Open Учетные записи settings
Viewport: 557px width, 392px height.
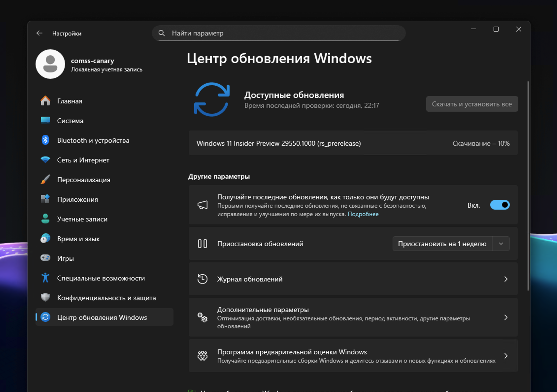coord(82,219)
